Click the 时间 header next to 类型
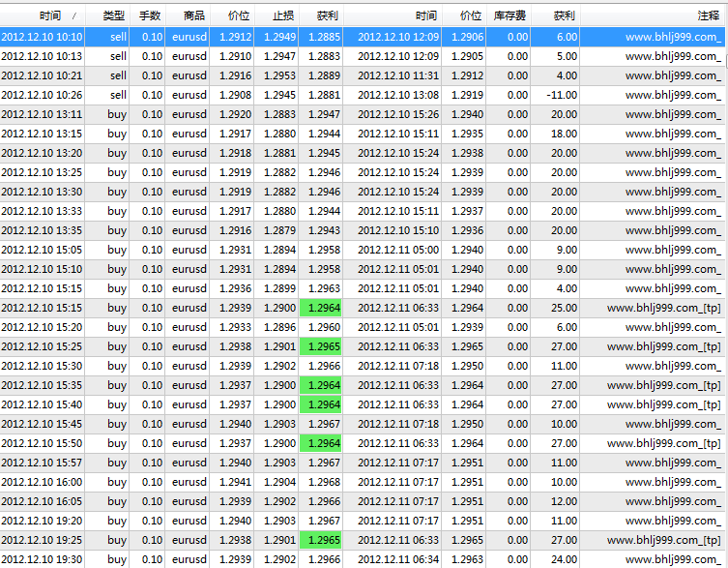 pyautogui.click(x=43, y=15)
